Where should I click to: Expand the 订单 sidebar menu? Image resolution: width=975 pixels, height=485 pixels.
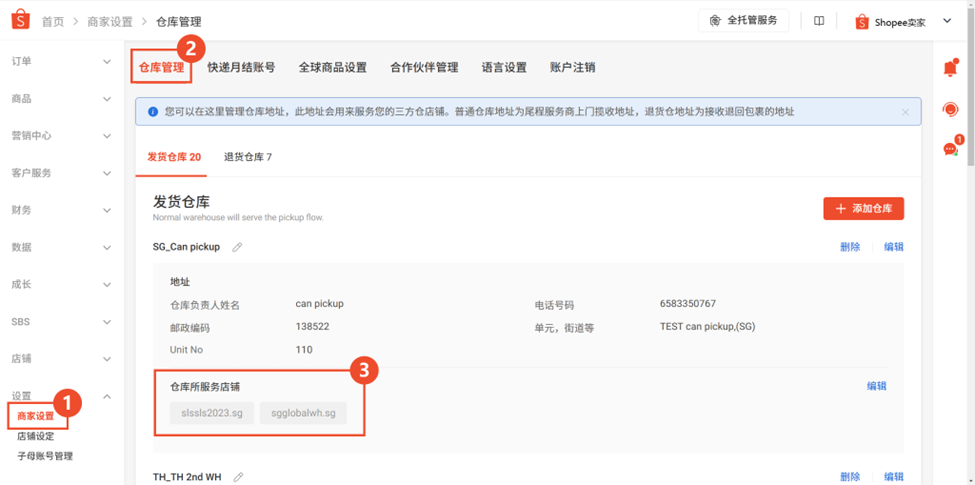pos(60,62)
